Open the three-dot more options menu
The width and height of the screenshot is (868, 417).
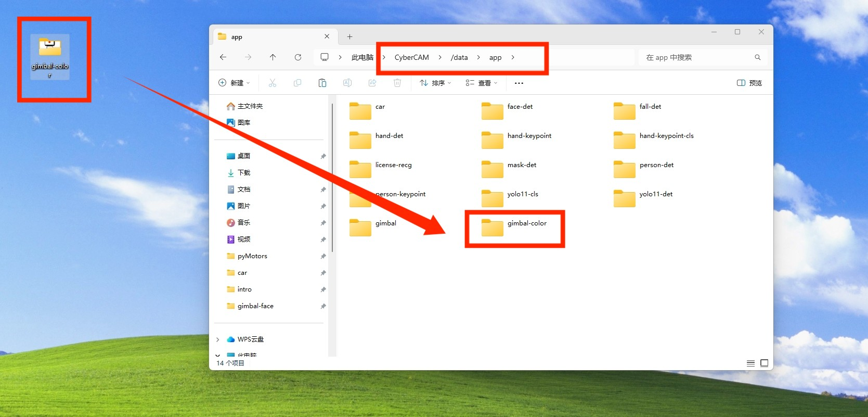[x=519, y=83]
